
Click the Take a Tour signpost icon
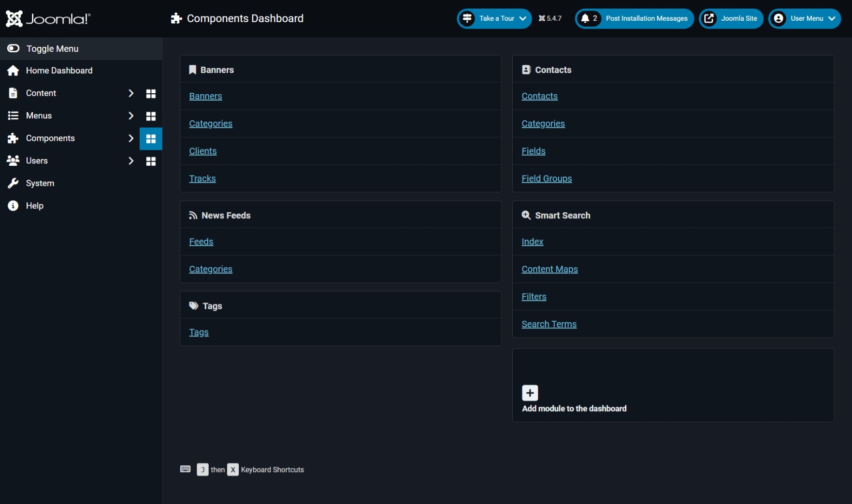(x=467, y=18)
